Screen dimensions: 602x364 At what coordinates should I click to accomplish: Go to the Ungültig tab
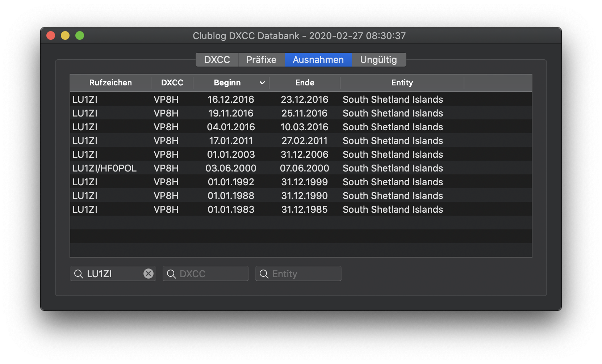(x=379, y=60)
